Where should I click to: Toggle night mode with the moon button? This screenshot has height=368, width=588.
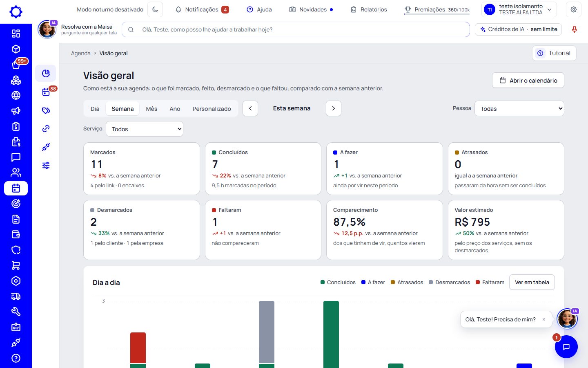(x=155, y=9)
